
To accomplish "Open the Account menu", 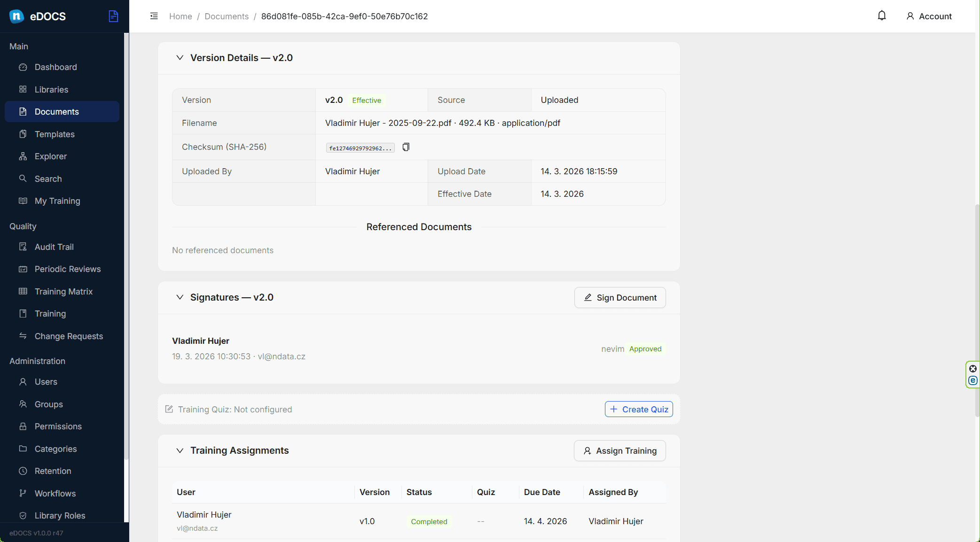I will click(x=929, y=16).
